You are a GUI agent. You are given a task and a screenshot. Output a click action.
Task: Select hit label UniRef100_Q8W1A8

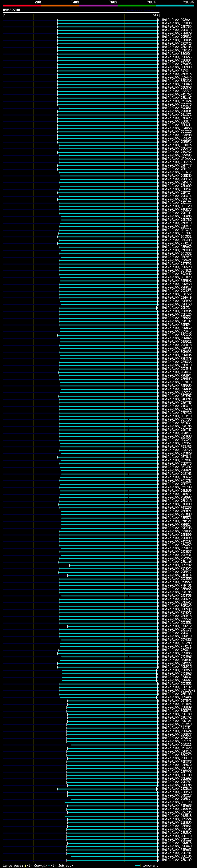tap(176, 47)
